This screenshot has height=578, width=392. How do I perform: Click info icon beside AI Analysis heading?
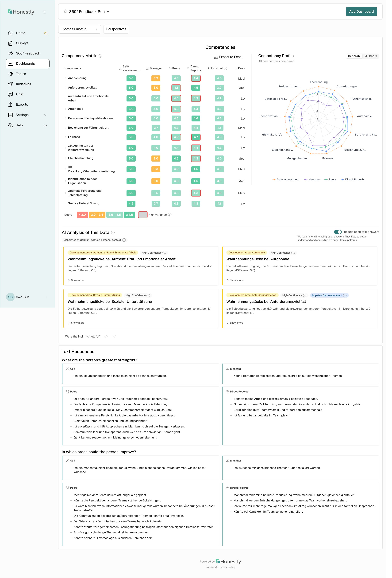pyautogui.click(x=113, y=233)
